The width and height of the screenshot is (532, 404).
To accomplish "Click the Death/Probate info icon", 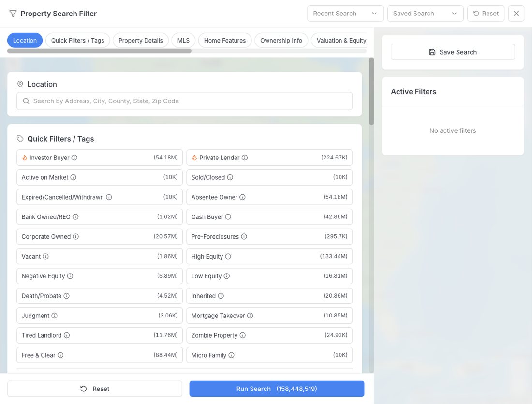I will point(67,296).
